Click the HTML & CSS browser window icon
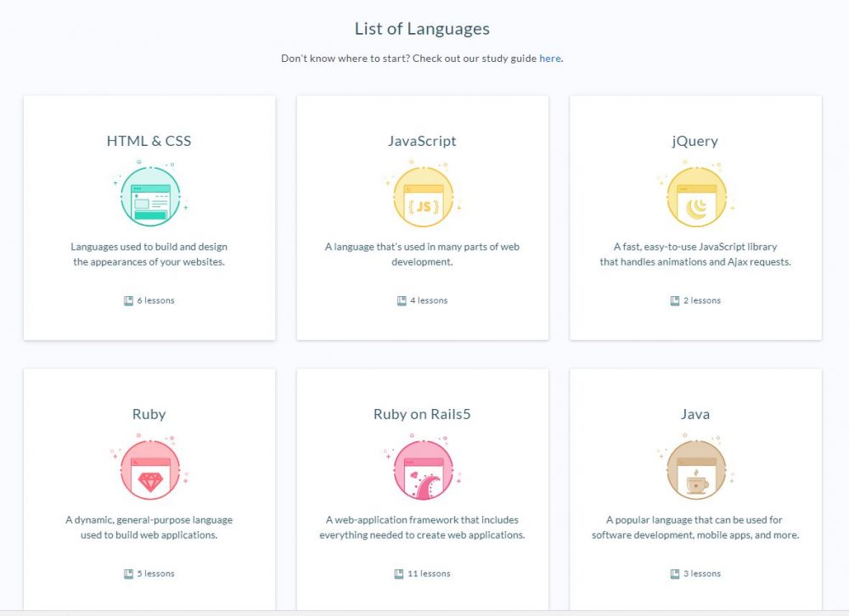 [149, 197]
